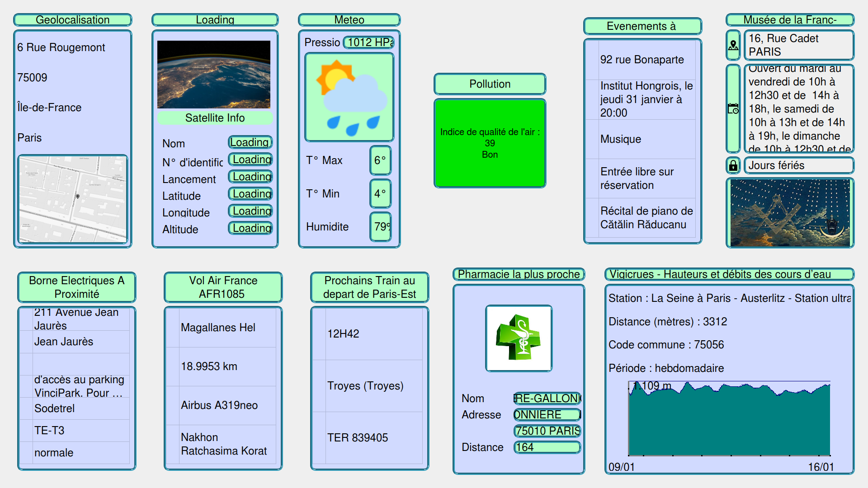Select the 'Nakhon Ratchasima Korat' row

[x=221, y=444]
